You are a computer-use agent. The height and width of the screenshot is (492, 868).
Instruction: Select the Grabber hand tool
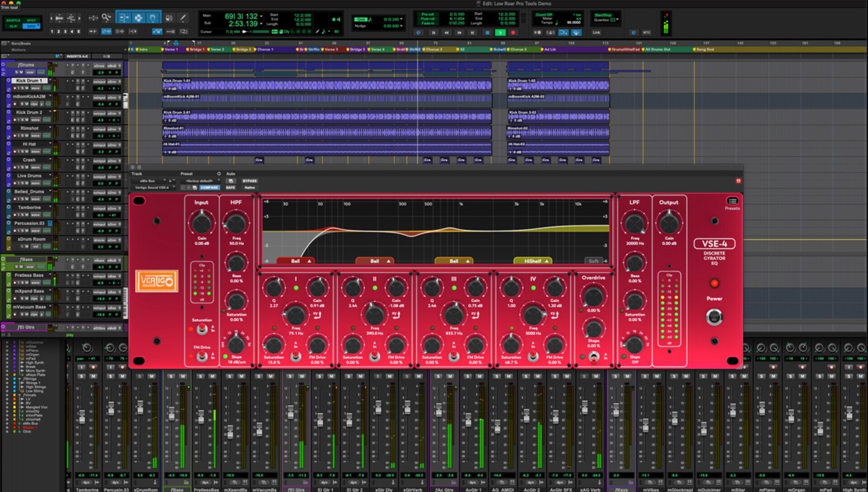pyautogui.click(x=153, y=18)
